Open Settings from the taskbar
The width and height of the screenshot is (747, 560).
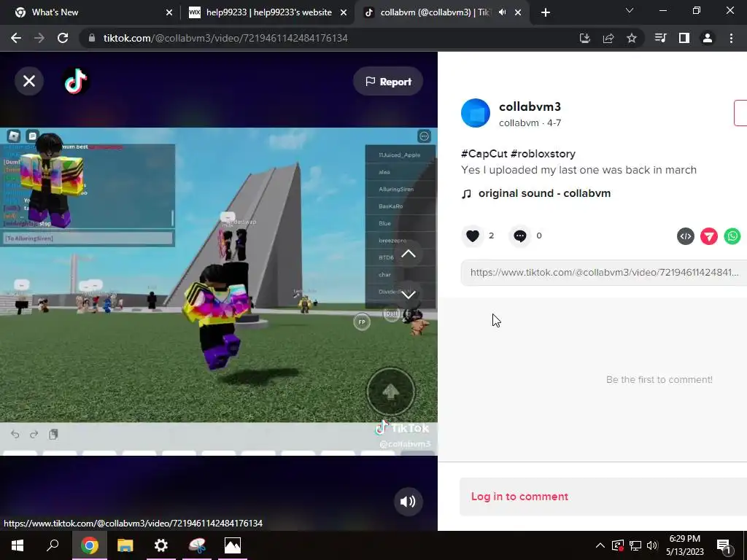pyautogui.click(x=161, y=545)
